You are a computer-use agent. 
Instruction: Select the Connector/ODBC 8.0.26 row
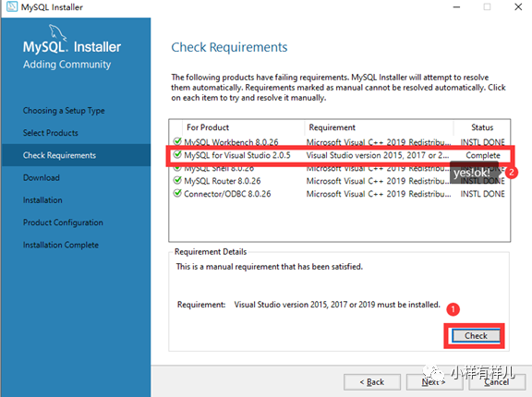point(339,194)
